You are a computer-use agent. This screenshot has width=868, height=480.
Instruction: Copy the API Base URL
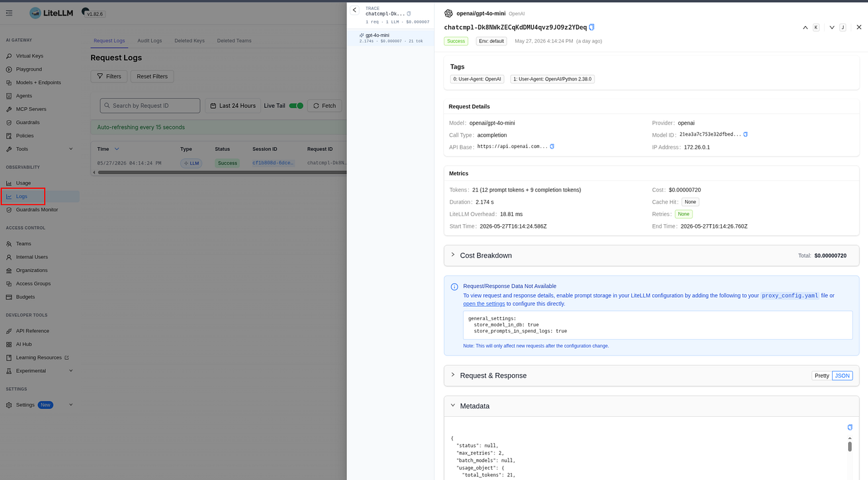552,147
